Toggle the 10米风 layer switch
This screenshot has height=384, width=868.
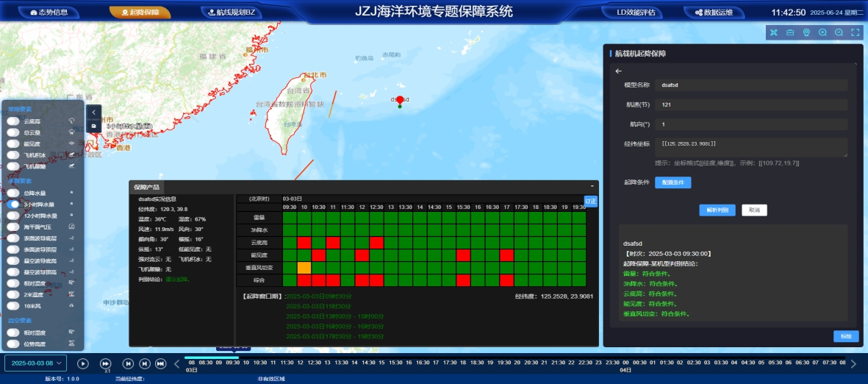(x=12, y=305)
